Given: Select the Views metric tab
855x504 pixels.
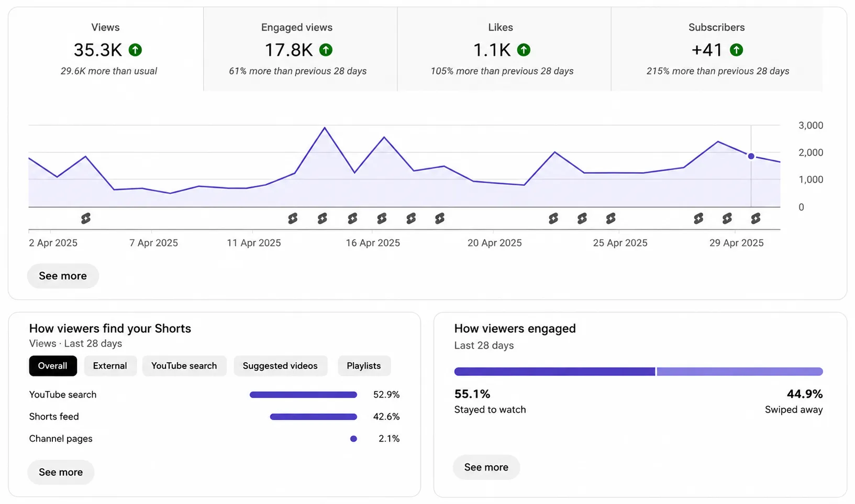Looking at the screenshot, I should [x=106, y=49].
